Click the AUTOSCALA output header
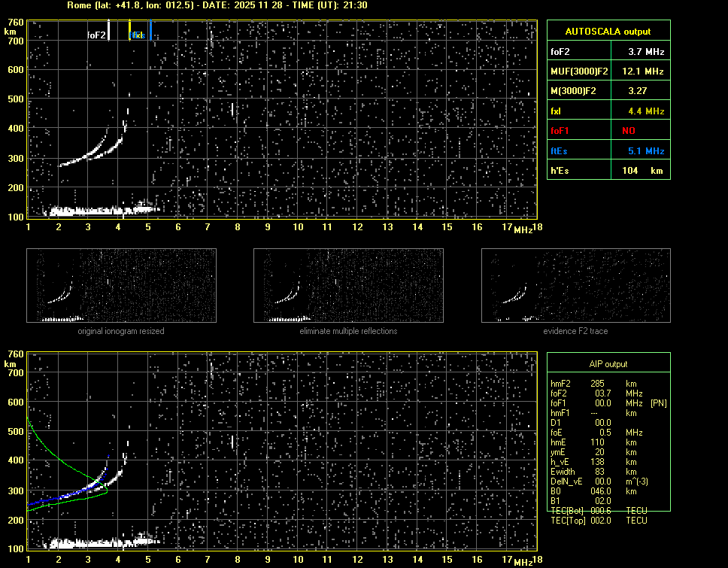Viewport: 728px width, 568px height. click(x=608, y=32)
